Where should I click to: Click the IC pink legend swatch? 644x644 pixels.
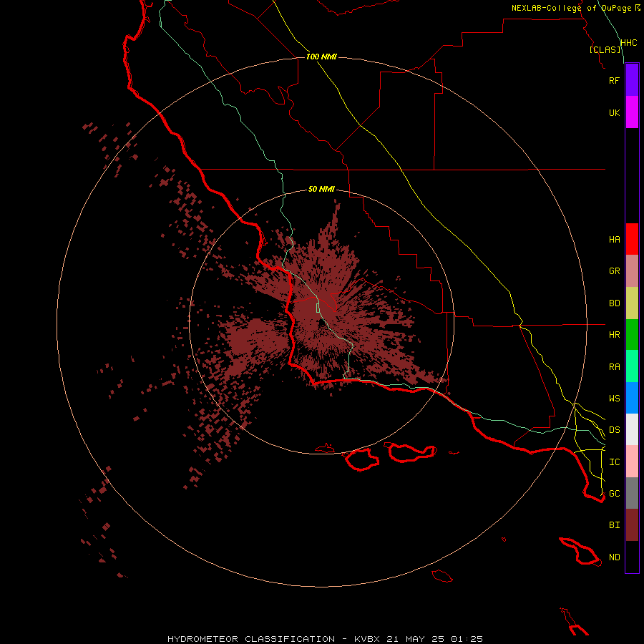click(632, 462)
